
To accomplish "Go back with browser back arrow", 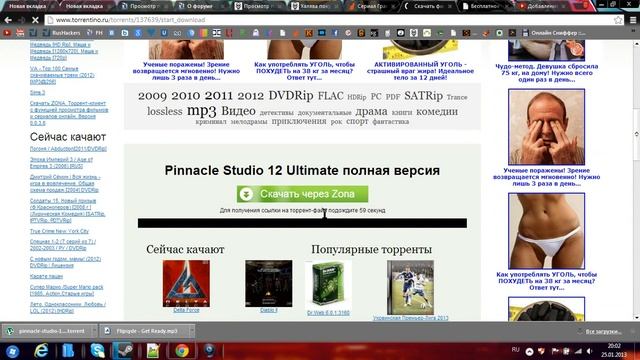I will click(8, 20).
